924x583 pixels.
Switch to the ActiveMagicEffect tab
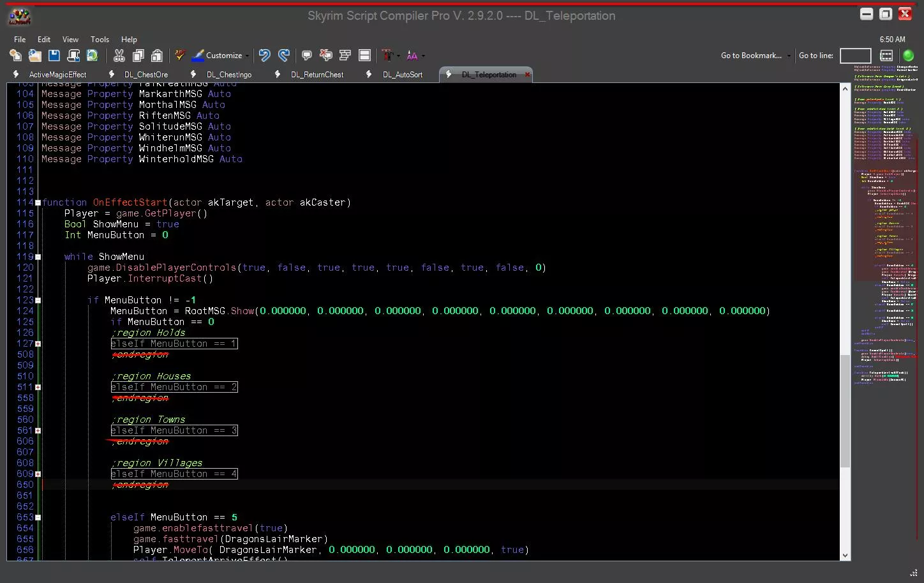57,75
